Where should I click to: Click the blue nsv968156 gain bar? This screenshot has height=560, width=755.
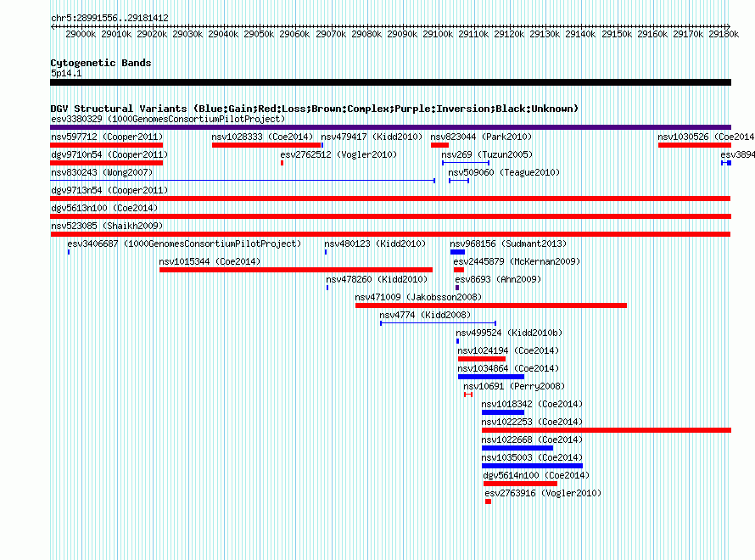point(457,252)
